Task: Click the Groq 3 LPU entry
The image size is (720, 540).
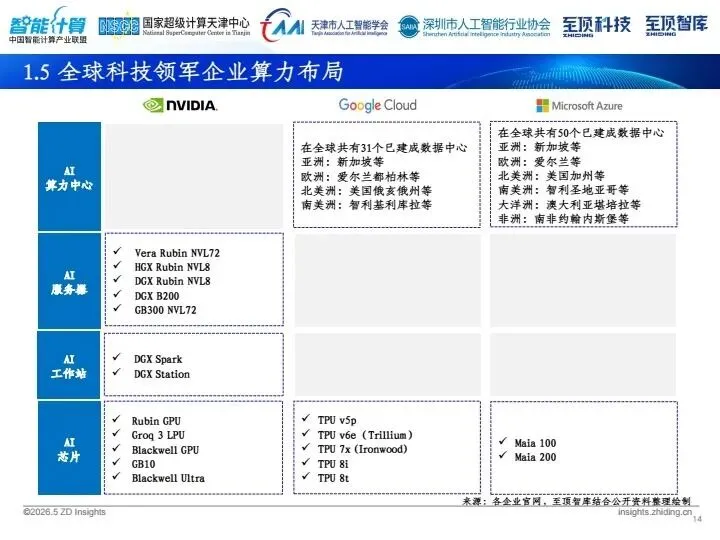Action: point(158,435)
